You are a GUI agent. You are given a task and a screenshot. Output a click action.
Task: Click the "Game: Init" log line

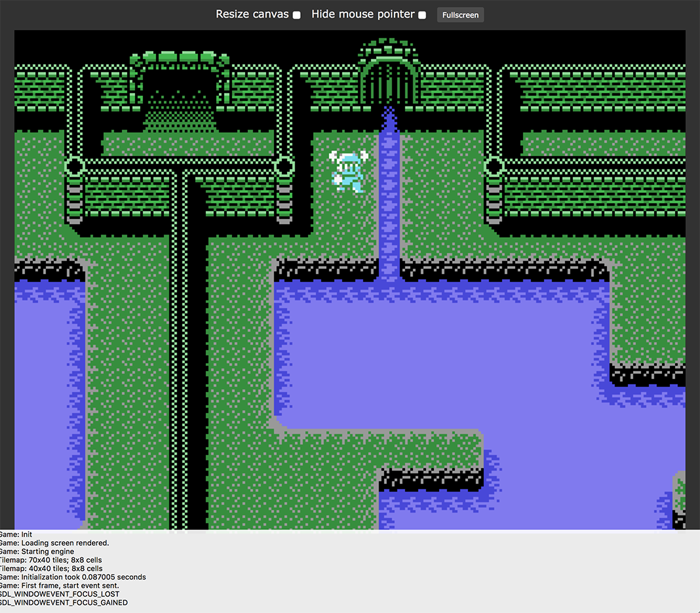pos(16,535)
